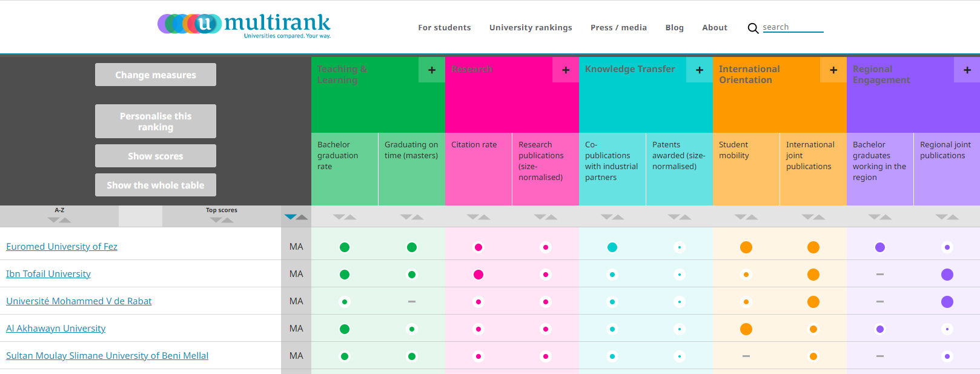Go to the Blog page

[674, 28]
